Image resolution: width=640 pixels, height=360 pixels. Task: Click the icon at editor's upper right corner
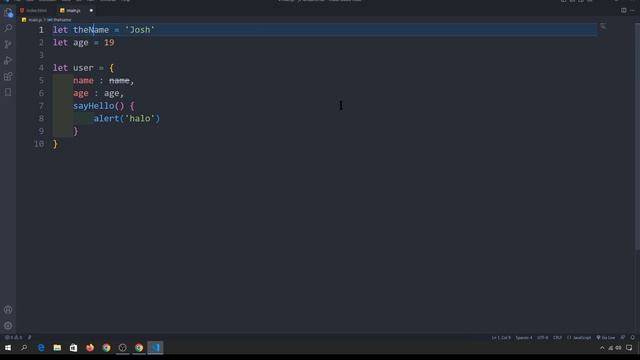click(x=603, y=26)
